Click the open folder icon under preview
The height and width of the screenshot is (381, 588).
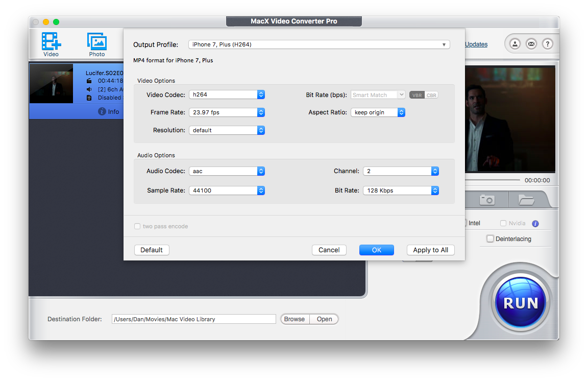coord(526,200)
